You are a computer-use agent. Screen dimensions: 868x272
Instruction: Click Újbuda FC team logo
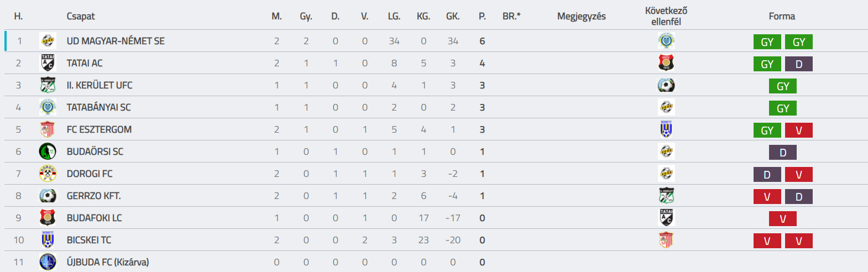coord(48,262)
